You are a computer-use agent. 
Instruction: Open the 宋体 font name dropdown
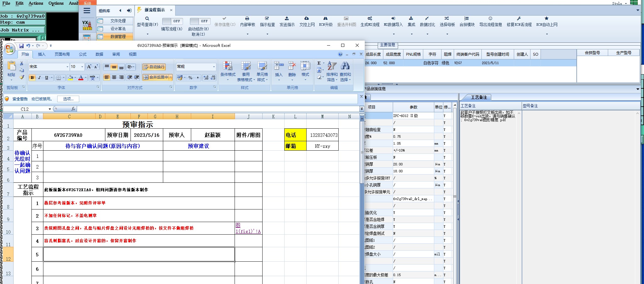[67, 67]
